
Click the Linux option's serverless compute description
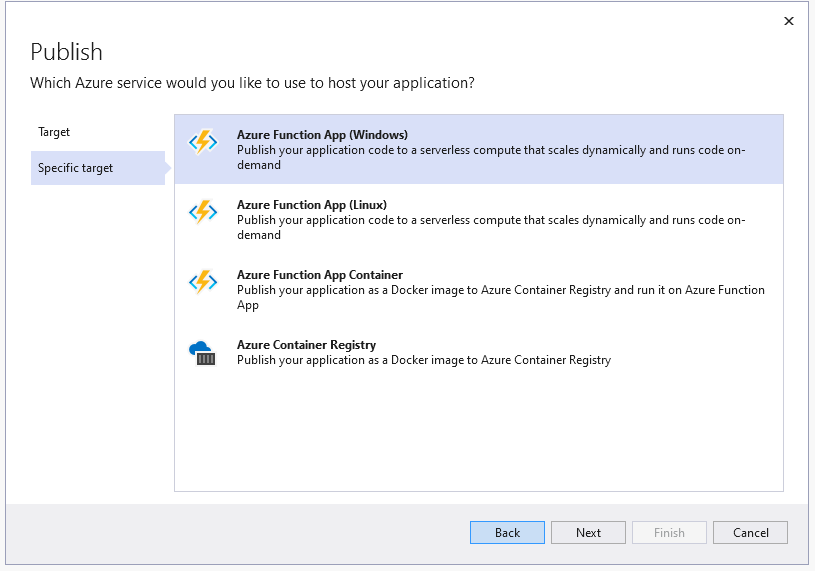[x=490, y=227]
